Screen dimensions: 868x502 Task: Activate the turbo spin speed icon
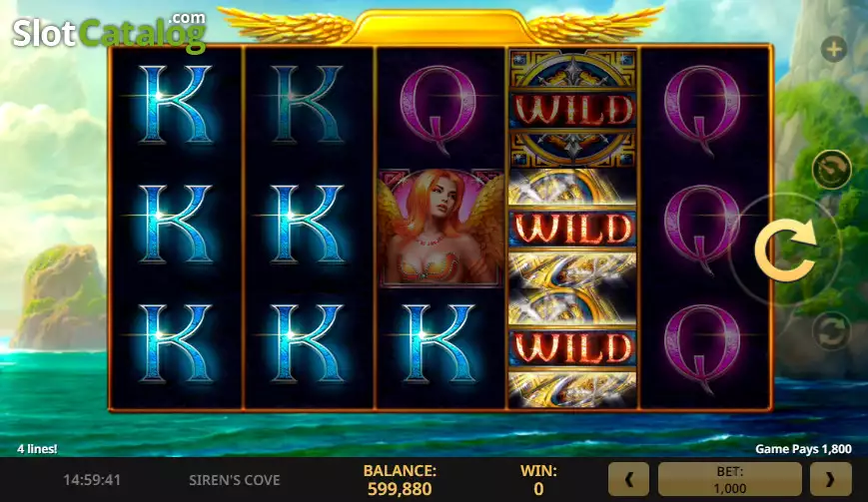click(831, 170)
